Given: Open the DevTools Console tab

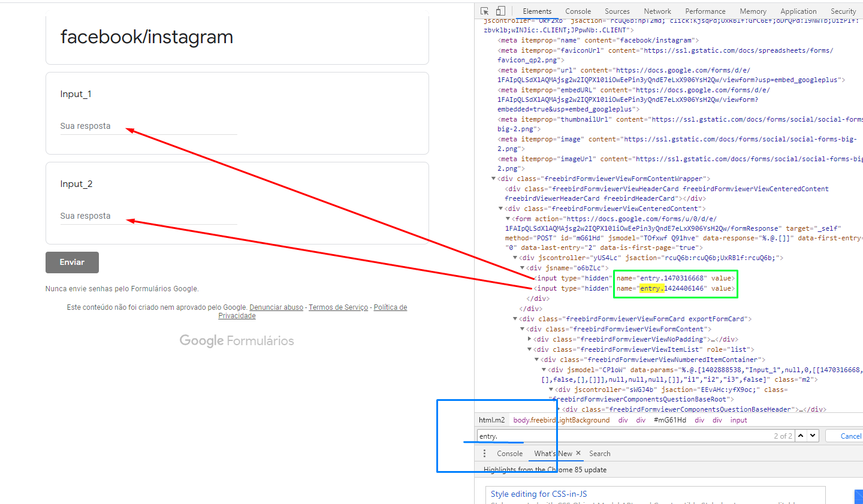Looking at the screenshot, I should click(578, 11).
